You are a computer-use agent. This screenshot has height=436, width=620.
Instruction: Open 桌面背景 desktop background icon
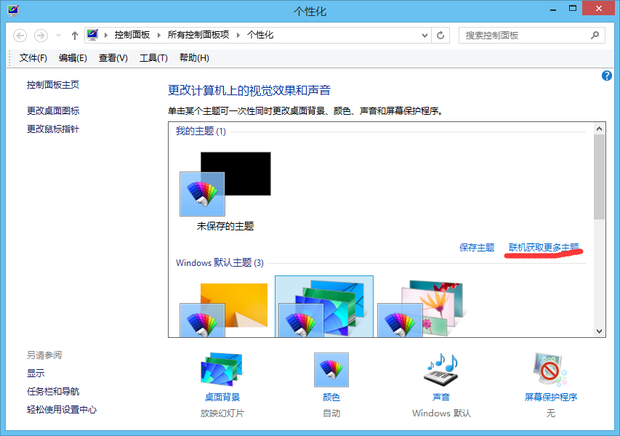point(221,374)
